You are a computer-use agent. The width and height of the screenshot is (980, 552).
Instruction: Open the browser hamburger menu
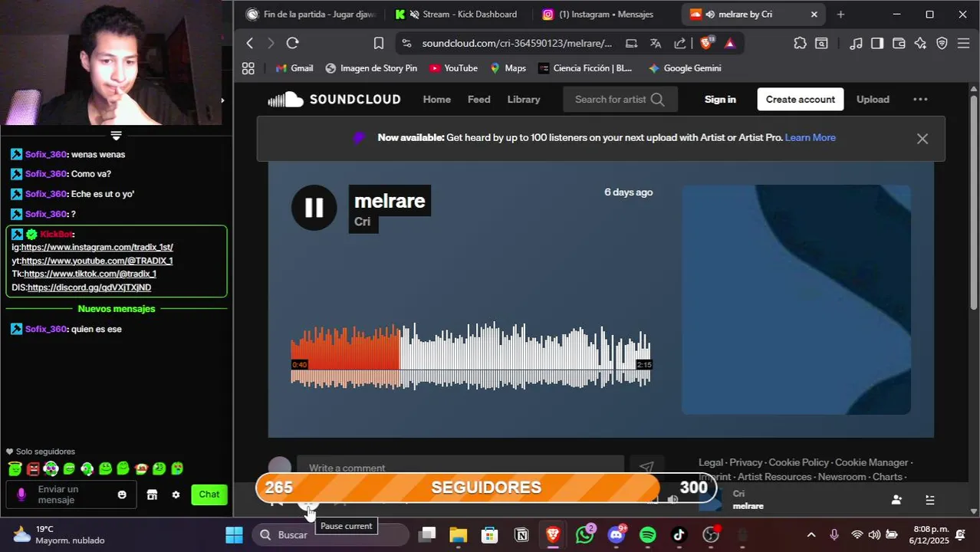(x=964, y=44)
